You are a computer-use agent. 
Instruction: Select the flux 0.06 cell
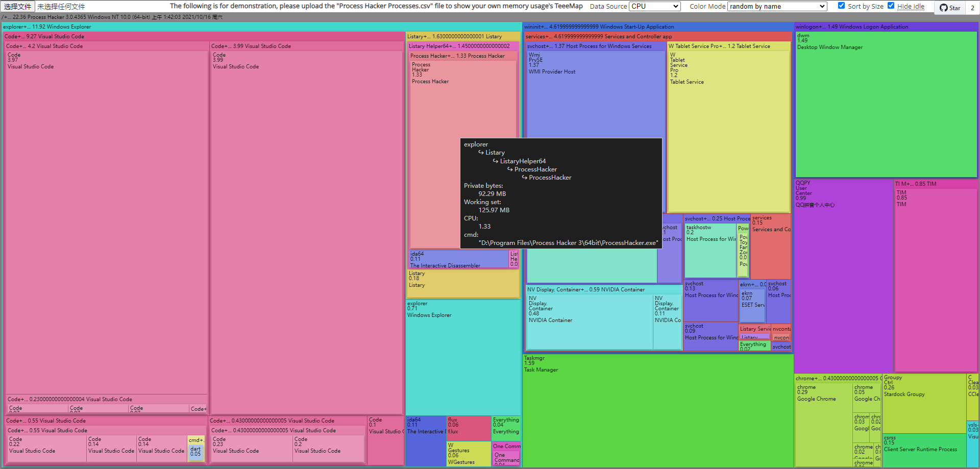(x=469, y=429)
